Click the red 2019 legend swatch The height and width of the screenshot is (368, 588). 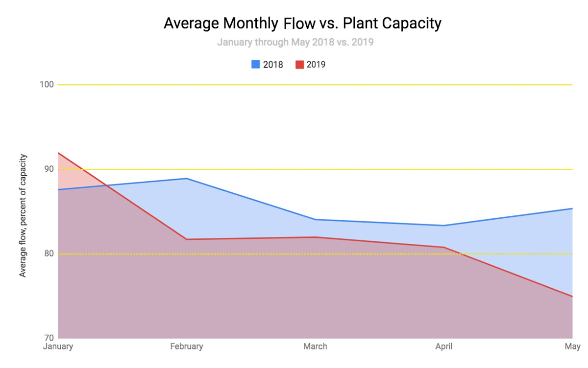299,64
